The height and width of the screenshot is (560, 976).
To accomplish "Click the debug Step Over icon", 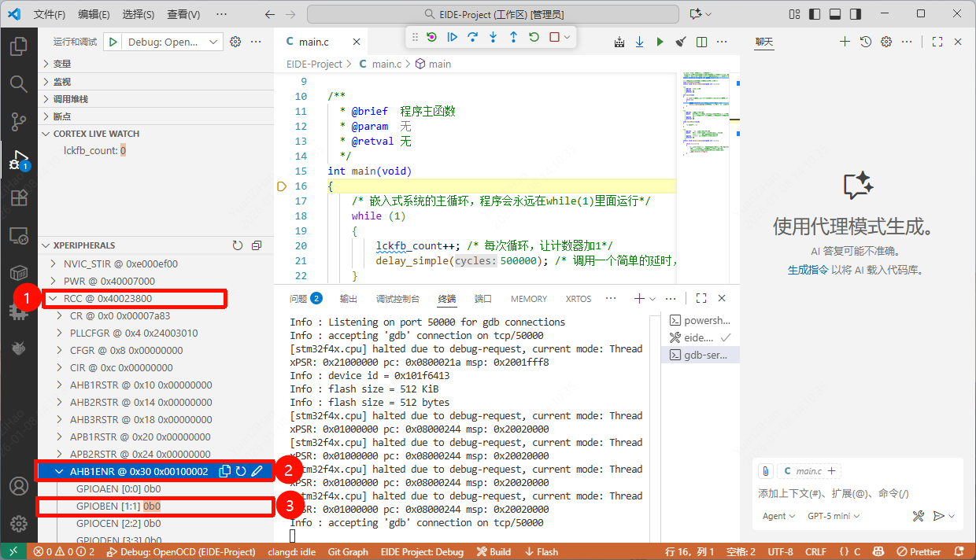I will pyautogui.click(x=472, y=37).
